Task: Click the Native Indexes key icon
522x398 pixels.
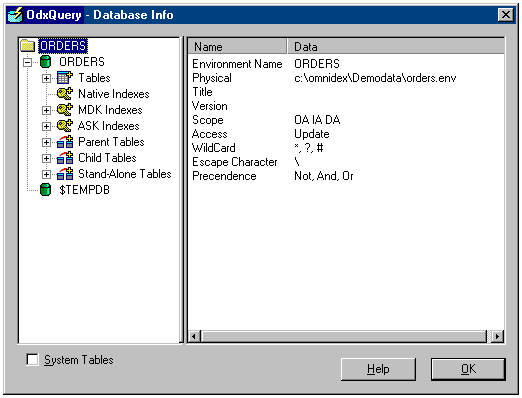Action: click(65, 94)
